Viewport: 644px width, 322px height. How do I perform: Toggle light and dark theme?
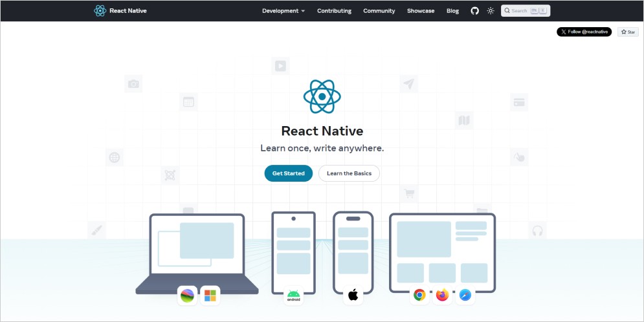491,10
